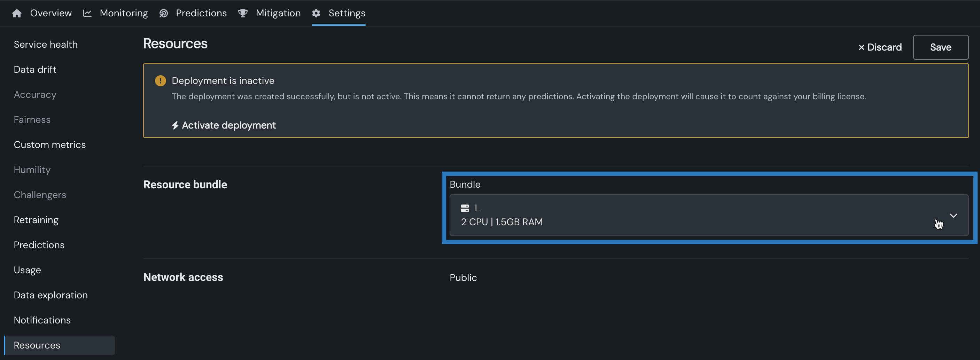Expand the Bundle dropdown chevron
980x360 pixels.
(953, 216)
